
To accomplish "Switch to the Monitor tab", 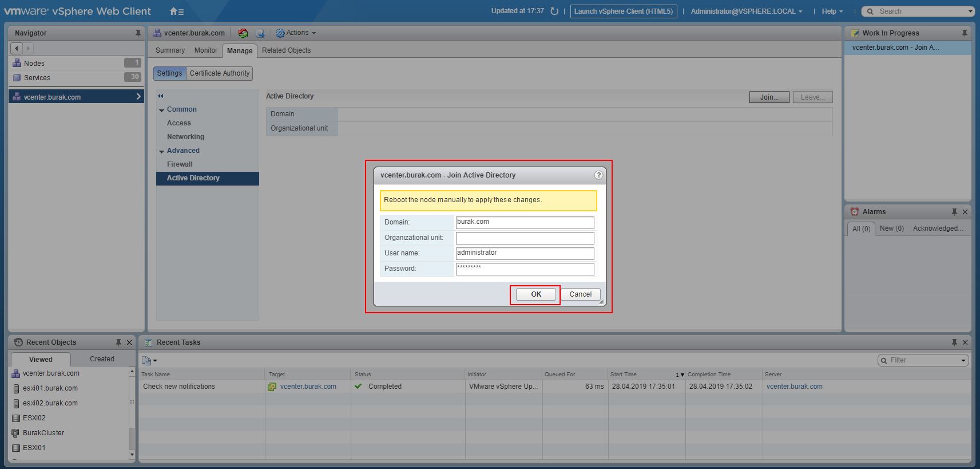I will [206, 50].
